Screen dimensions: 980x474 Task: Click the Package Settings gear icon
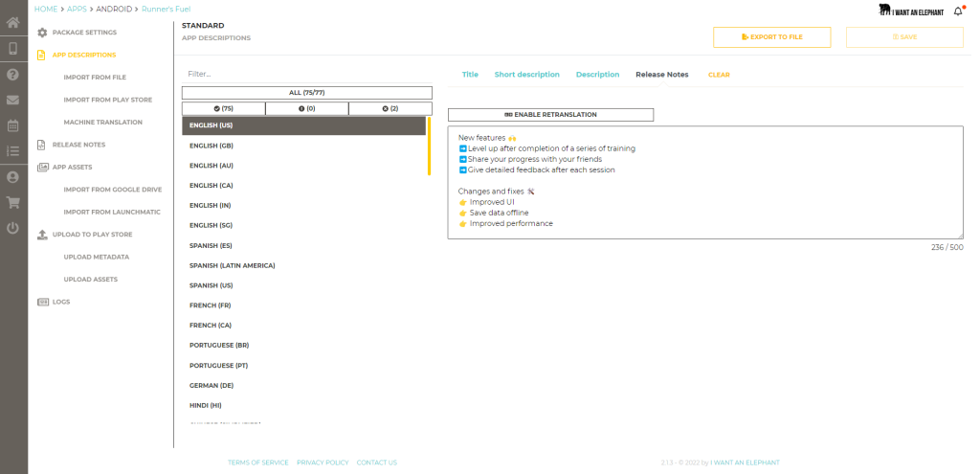coord(42,33)
